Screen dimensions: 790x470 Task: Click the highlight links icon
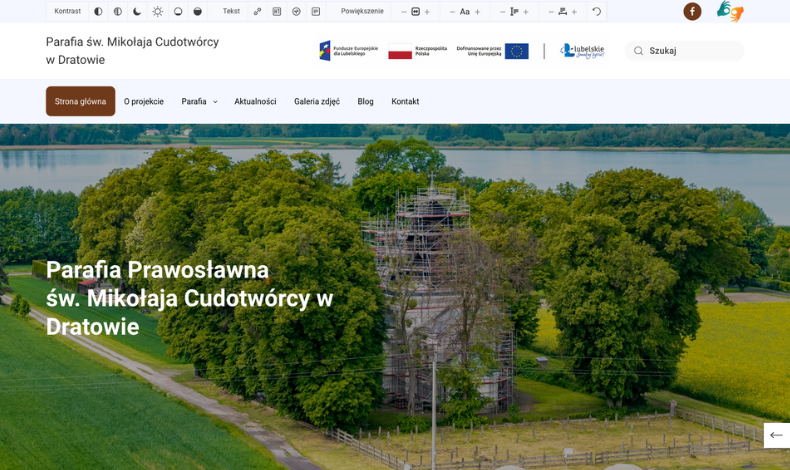(x=257, y=12)
